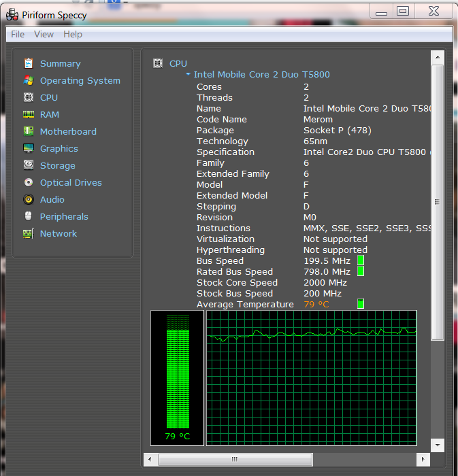Viewport: 458px width, 476px height.
Task: Show the Motherboard section
Action: point(68,132)
